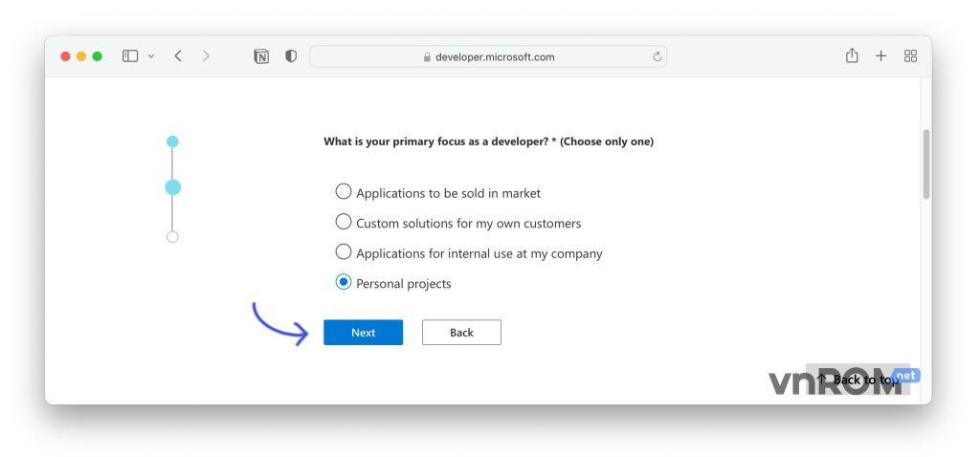Viewport: 980px width, 457px height.
Task: Expand the sidebar options dropdown chevron
Action: click(150, 56)
